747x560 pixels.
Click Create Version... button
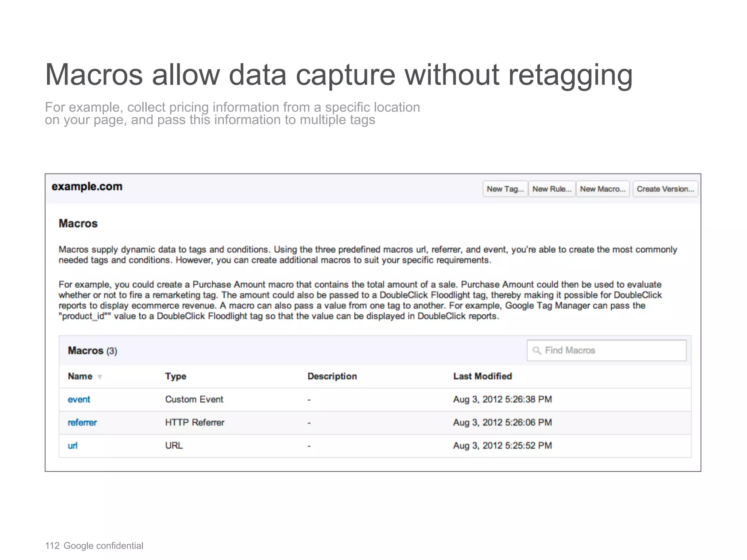click(665, 189)
